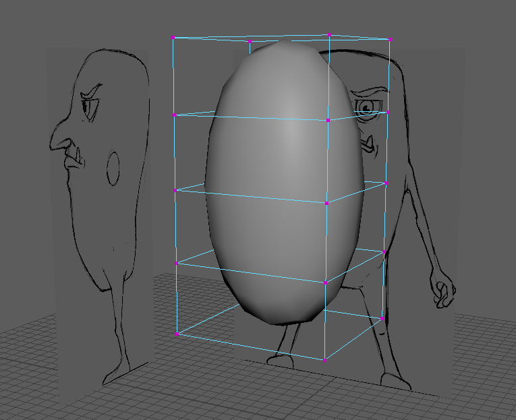Pick fourth-row lattice point on nearest edge
Viewport: 516px width, 420px height.
pos(326,283)
